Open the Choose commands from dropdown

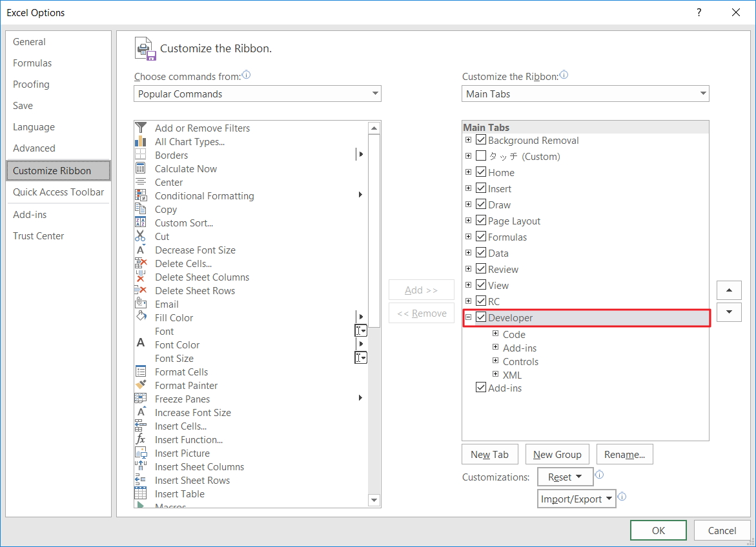pyautogui.click(x=258, y=94)
